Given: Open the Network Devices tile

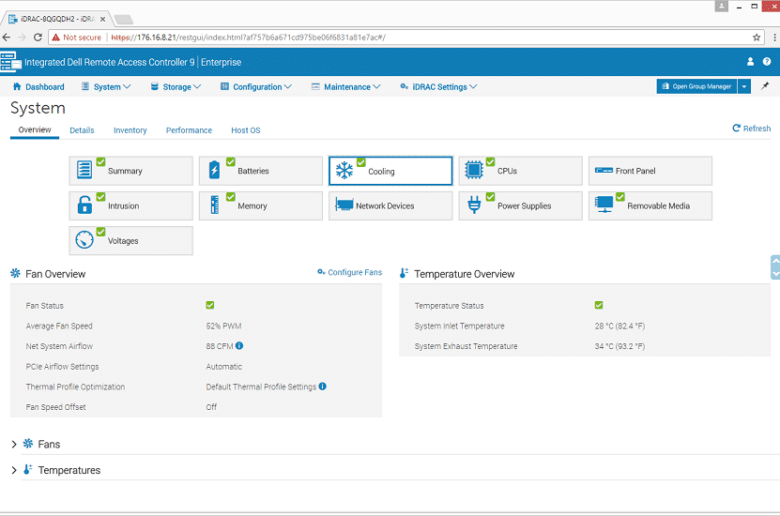Looking at the screenshot, I should 390,206.
